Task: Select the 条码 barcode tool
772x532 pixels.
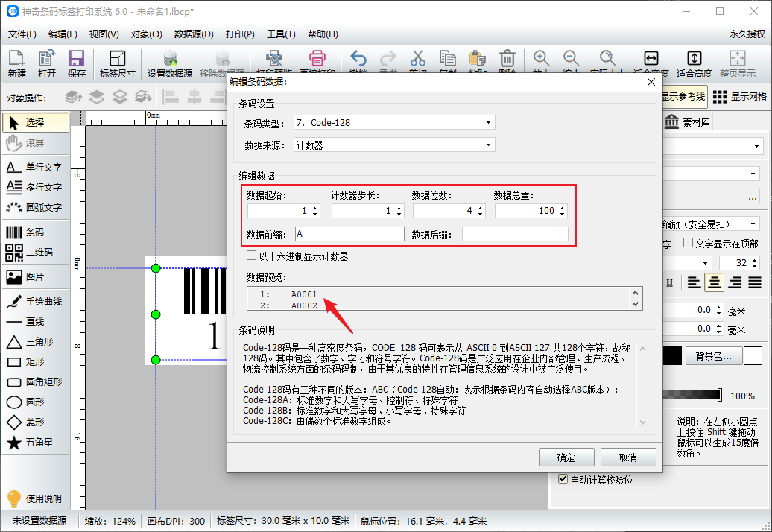Action: 25,232
